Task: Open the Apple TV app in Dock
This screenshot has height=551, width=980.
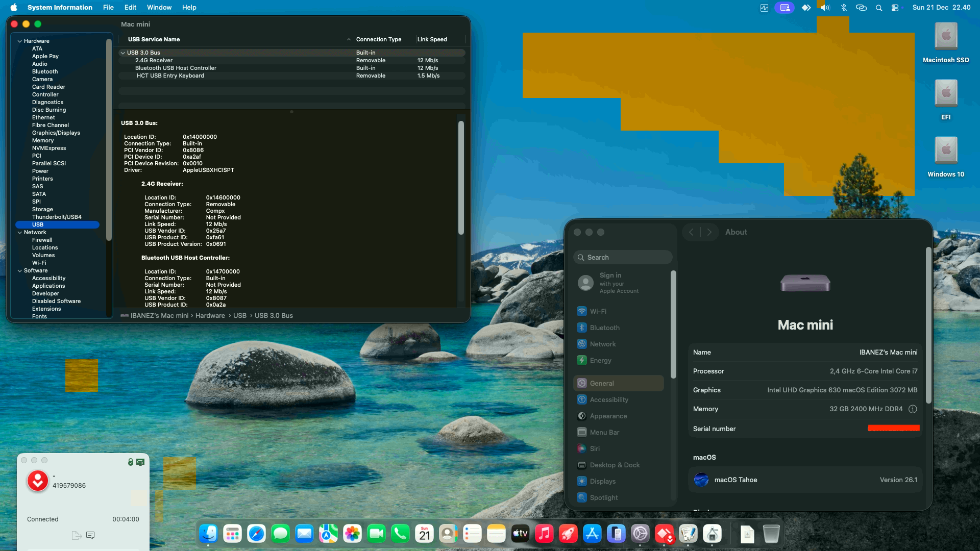Action: pos(520,534)
